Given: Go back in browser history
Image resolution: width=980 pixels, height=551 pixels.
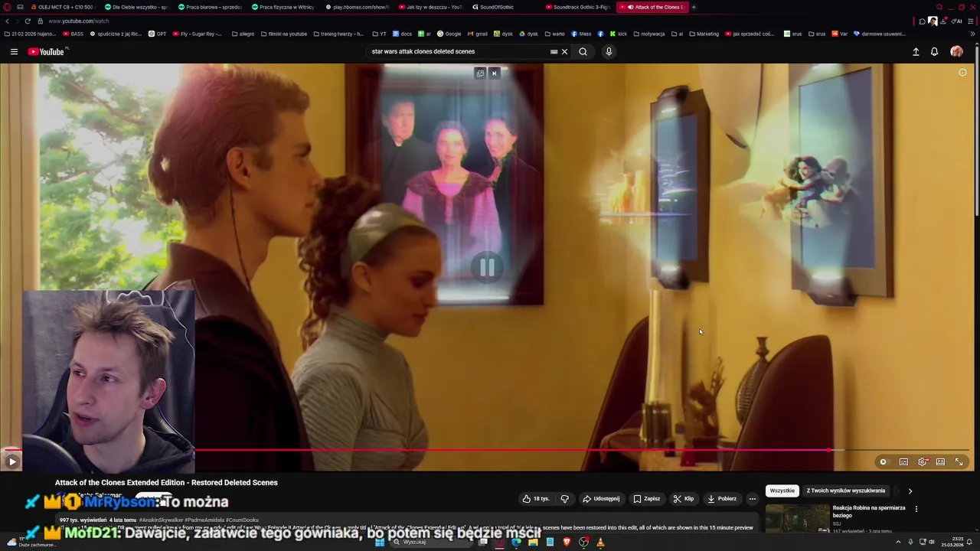Looking at the screenshot, I should pos(8,21).
